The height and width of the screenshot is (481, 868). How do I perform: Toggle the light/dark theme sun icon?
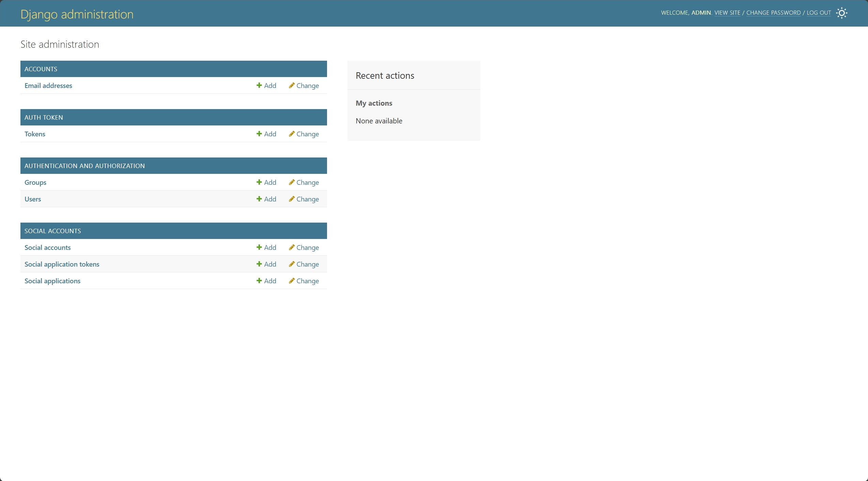(841, 13)
